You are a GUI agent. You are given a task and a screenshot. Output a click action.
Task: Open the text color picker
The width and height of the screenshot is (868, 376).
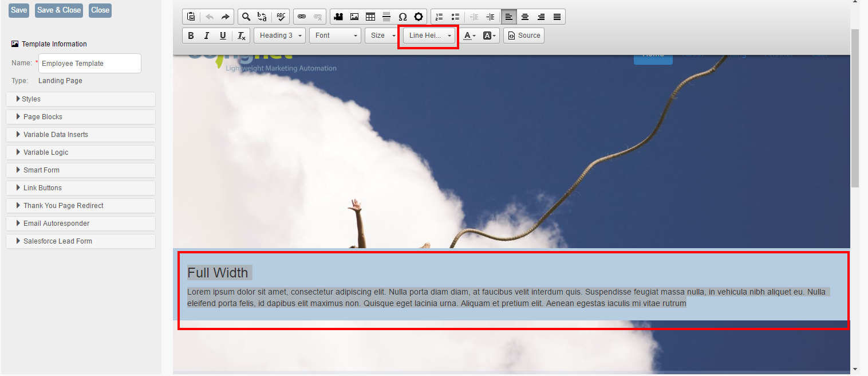(x=469, y=36)
